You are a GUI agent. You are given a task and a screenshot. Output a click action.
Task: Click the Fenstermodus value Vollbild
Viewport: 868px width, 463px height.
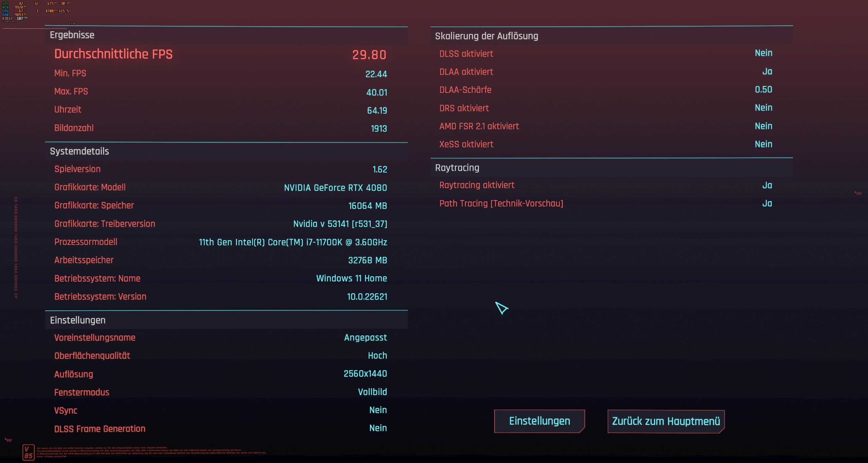[x=372, y=392]
